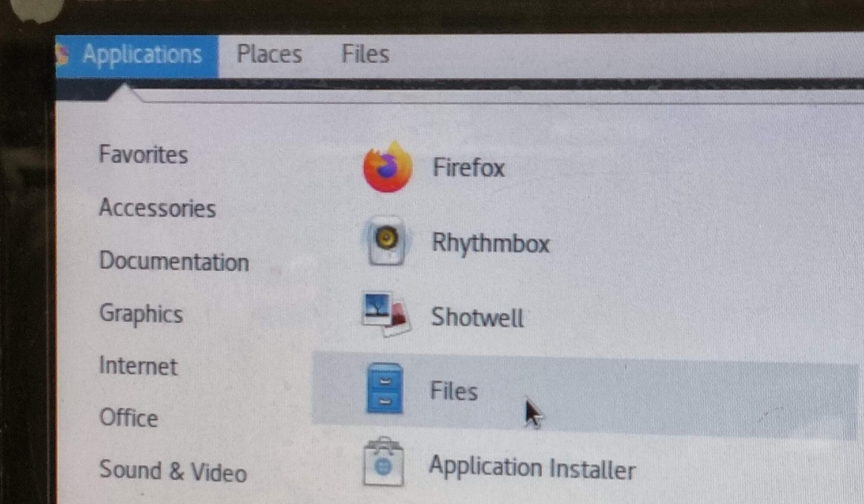Launch Firefox via its fox icon

(x=387, y=167)
